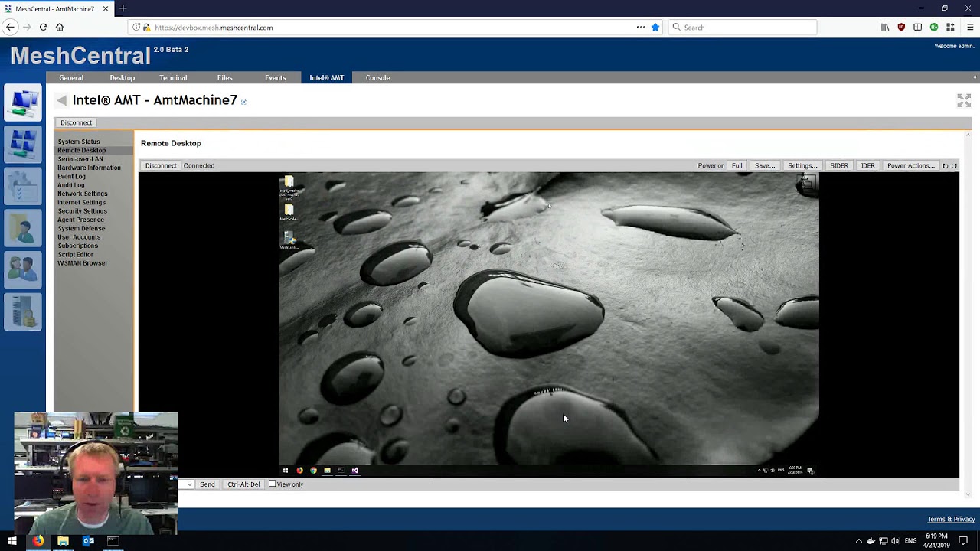
Task: Click the Disconnect button below the device title
Action: [x=76, y=122]
